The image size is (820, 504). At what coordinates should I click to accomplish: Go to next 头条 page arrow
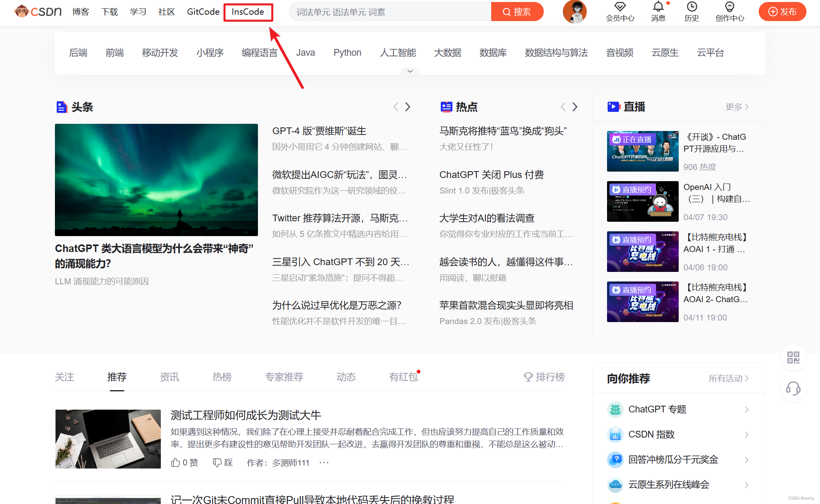(408, 107)
